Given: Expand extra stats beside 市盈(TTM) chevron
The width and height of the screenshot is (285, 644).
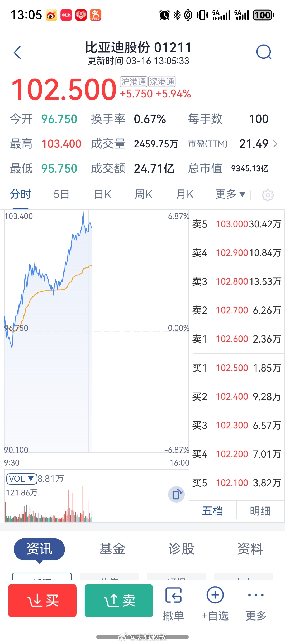Looking at the screenshot, I should click(275, 144).
